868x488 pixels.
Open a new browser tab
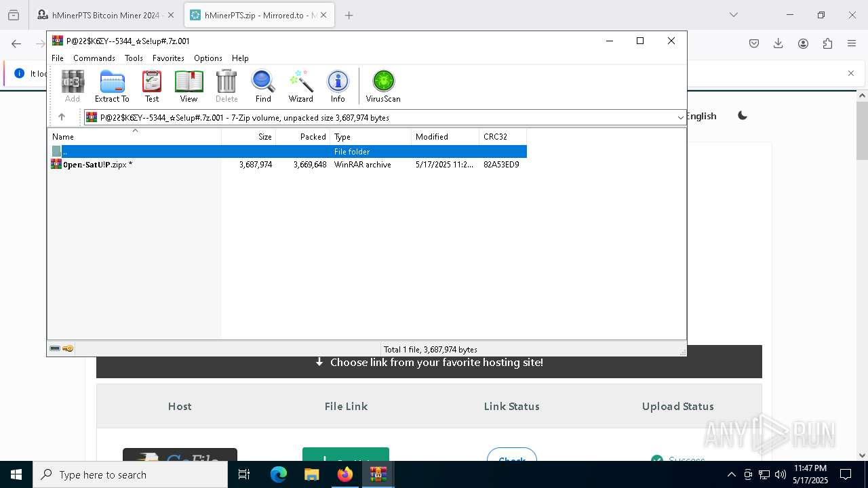tap(349, 15)
